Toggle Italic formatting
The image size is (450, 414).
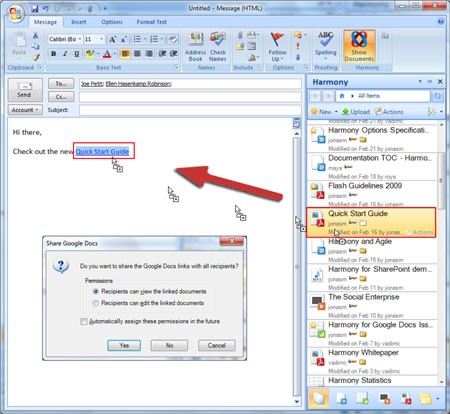click(65, 54)
